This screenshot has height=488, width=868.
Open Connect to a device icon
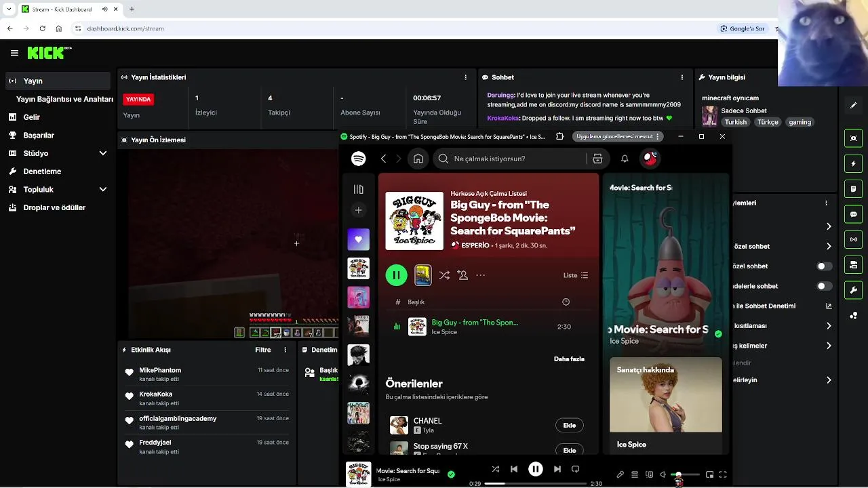(x=649, y=474)
